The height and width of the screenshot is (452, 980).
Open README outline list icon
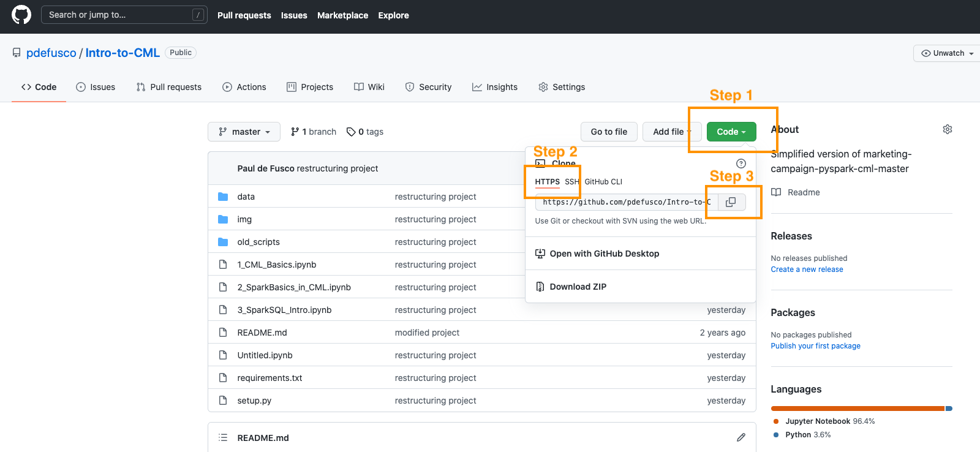(223, 437)
